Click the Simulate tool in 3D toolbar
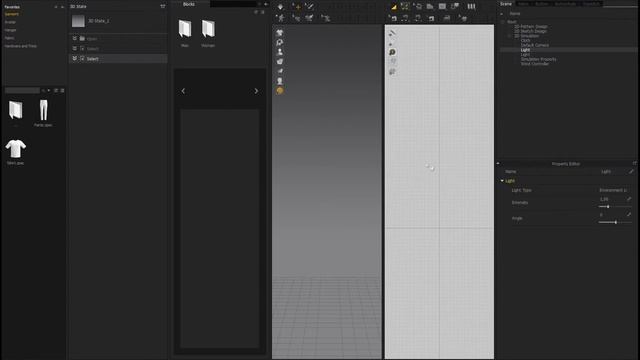This screenshot has height=360, width=640. point(280,7)
